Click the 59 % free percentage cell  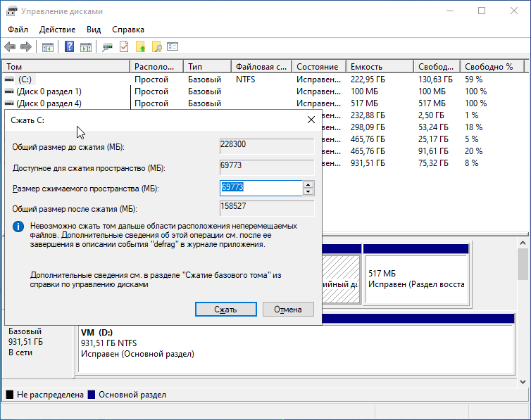click(473, 79)
